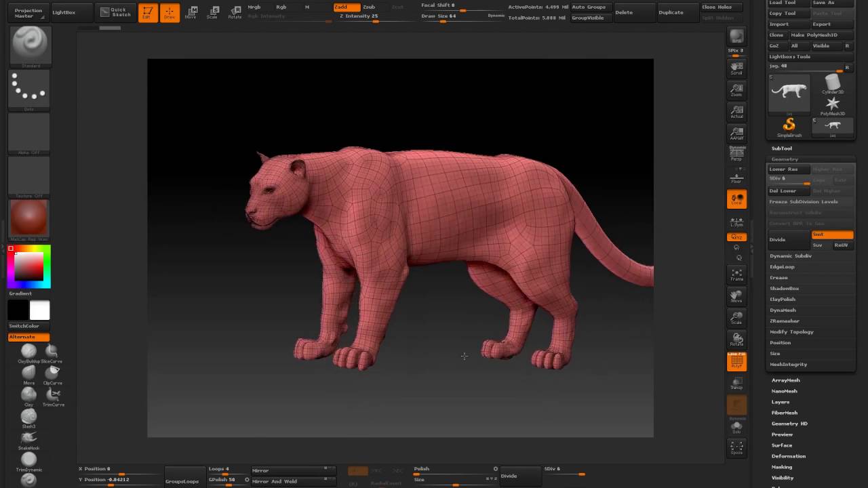
Task: Expand the ZRemesher subsection
Action: [785, 321]
